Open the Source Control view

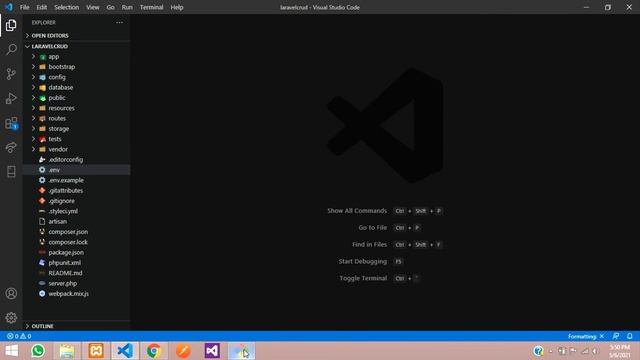(x=11, y=74)
